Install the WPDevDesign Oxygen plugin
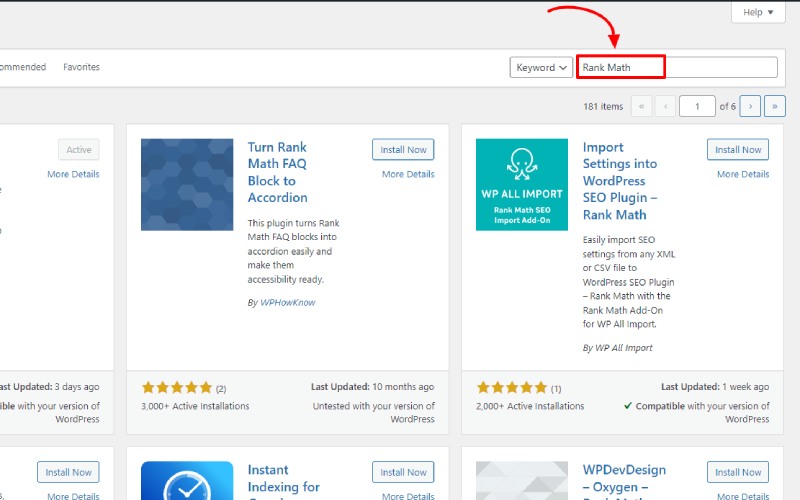Image resolution: width=800 pixels, height=500 pixels. [x=738, y=472]
